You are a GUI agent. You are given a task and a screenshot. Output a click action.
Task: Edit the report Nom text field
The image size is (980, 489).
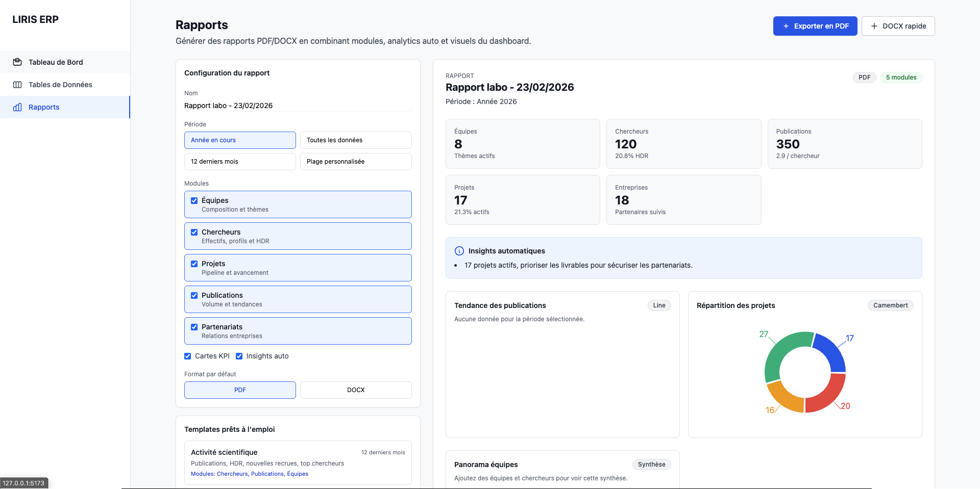pyautogui.click(x=298, y=106)
